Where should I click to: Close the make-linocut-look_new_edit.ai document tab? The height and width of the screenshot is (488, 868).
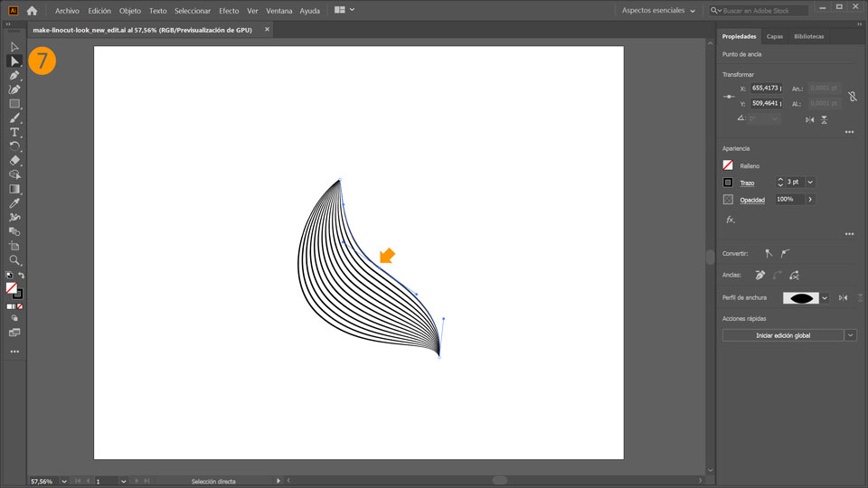tap(267, 29)
